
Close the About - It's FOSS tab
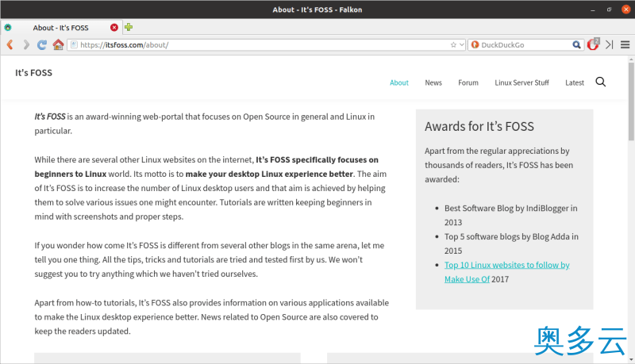tap(114, 27)
